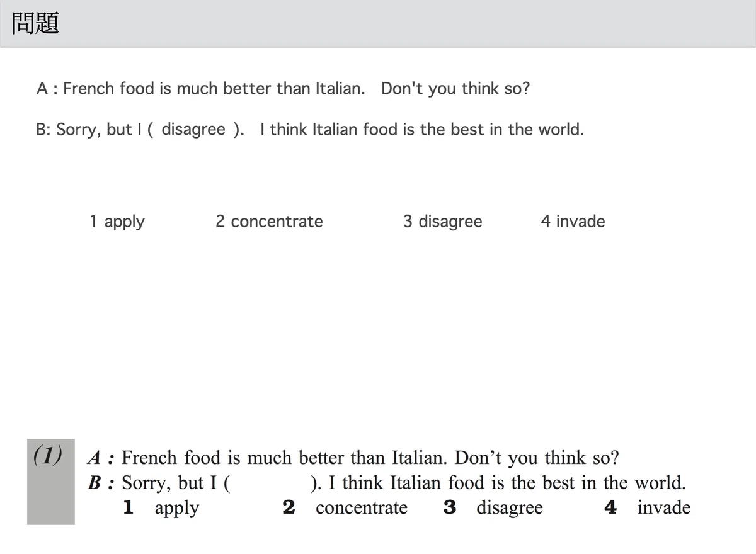
Task: Click the italic bold "B :" speaker label
Action: (101, 483)
